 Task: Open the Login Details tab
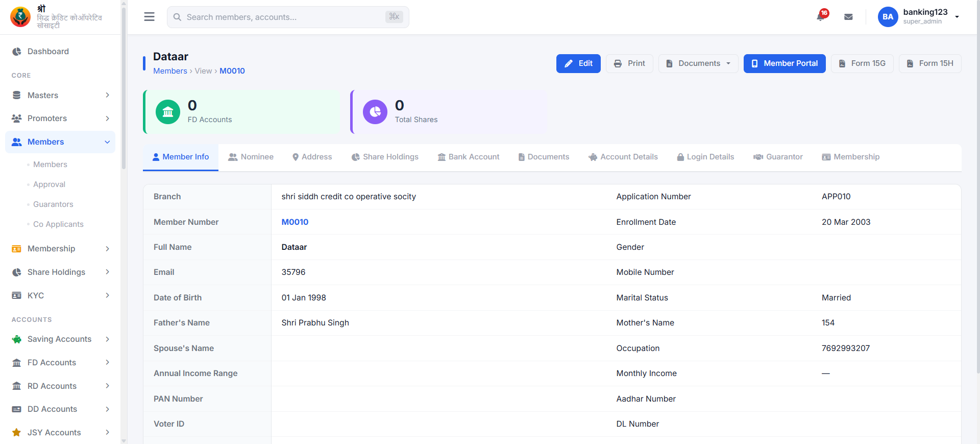tap(705, 157)
